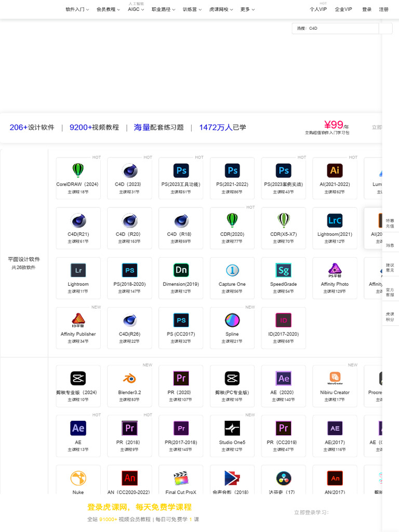The width and height of the screenshot is (399, 532).
Task: Expand the AIGC navigation dropdown
Action: click(x=136, y=9)
